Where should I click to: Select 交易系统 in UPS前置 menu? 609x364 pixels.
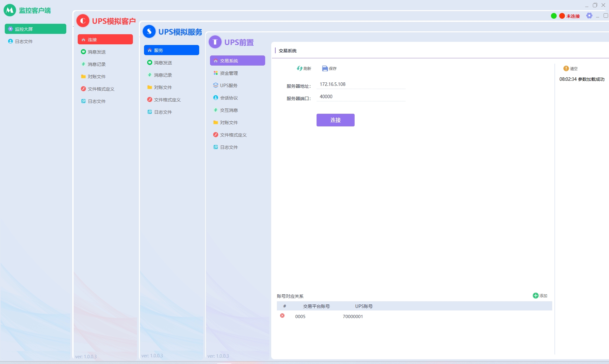pyautogui.click(x=238, y=61)
